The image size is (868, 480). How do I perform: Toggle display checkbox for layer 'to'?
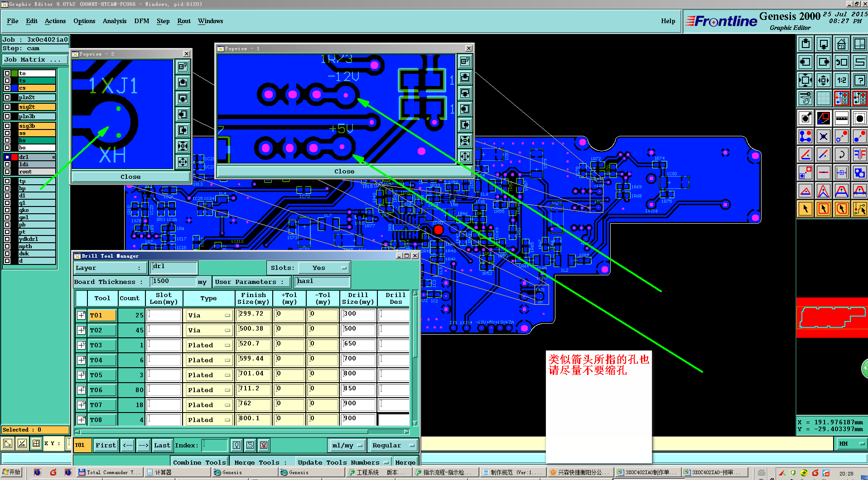(7, 73)
